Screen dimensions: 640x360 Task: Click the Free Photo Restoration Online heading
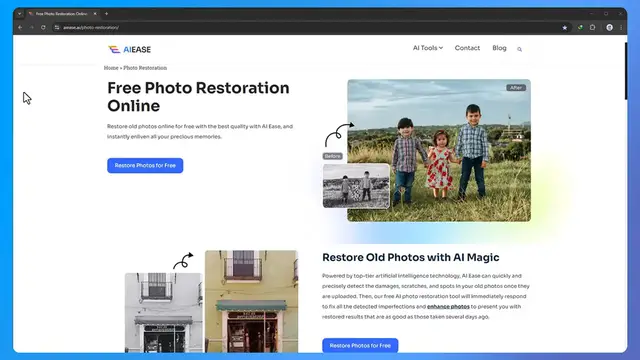pyautogui.click(x=198, y=97)
